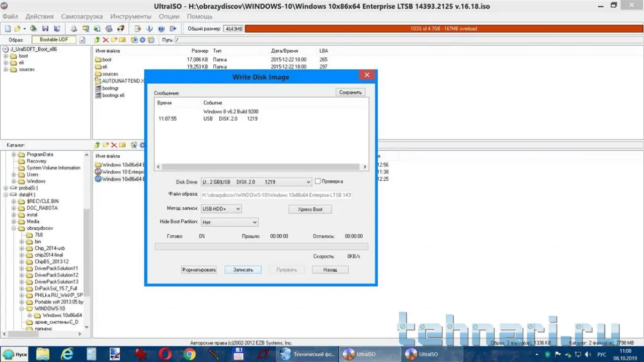Image resolution: width=644 pixels, height=362 pixels.
Task: Select the J_UralSOFT_Boot_x86 root node
Action: (33, 49)
